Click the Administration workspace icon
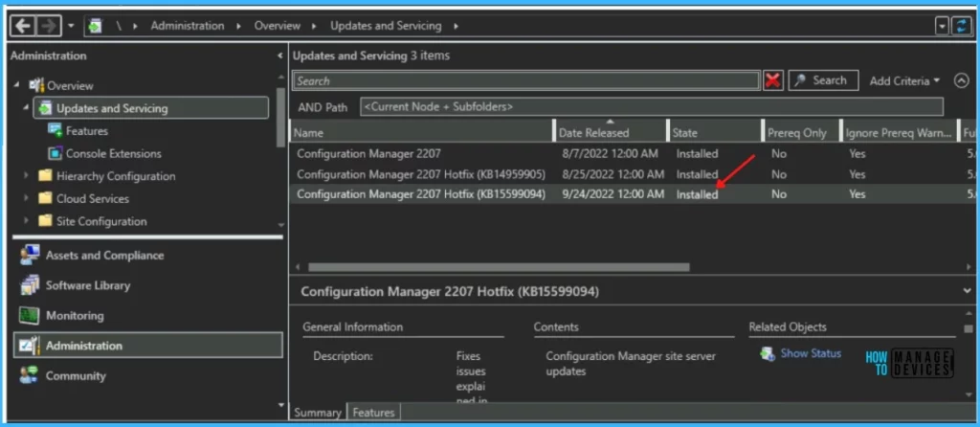The height and width of the screenshot is (427, 980). [x=29, y=345]
